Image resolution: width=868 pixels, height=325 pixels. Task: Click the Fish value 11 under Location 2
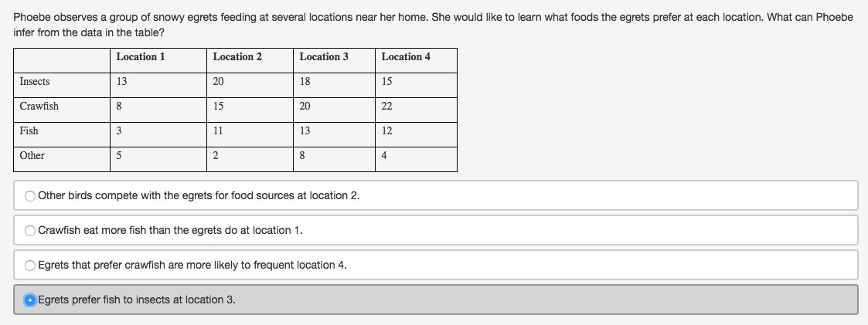click(218, 131)
